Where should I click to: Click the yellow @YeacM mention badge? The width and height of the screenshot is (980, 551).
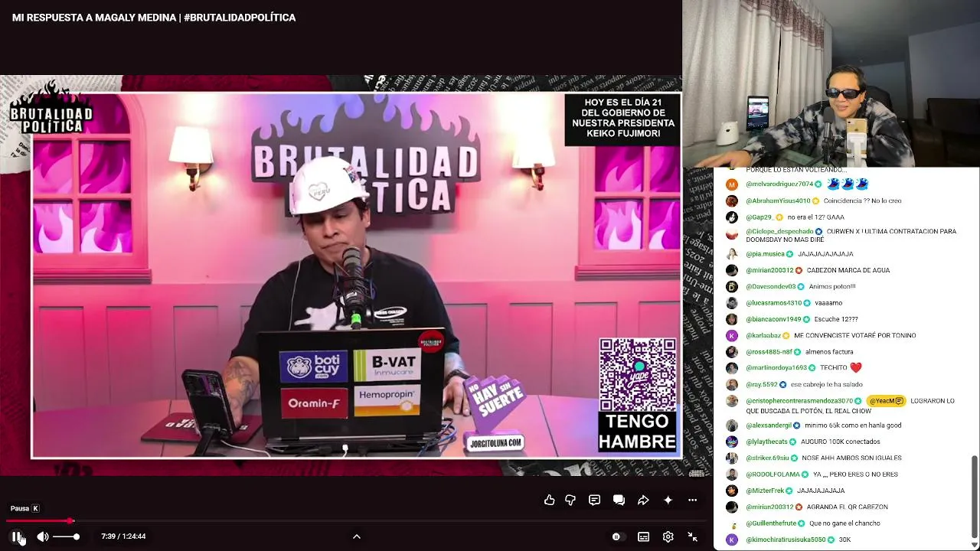(887, 401)
